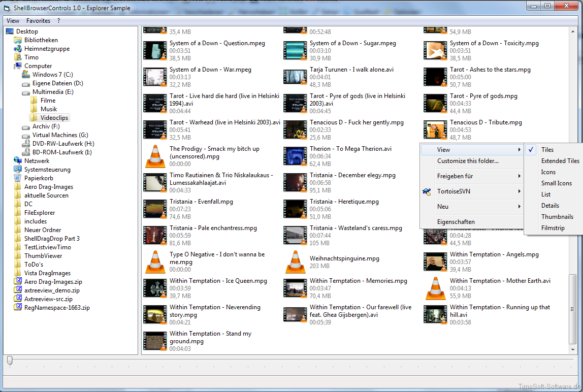Click the scroll down arrow of file list
This screenshot has height=392, width=583.
click(573, 350)
